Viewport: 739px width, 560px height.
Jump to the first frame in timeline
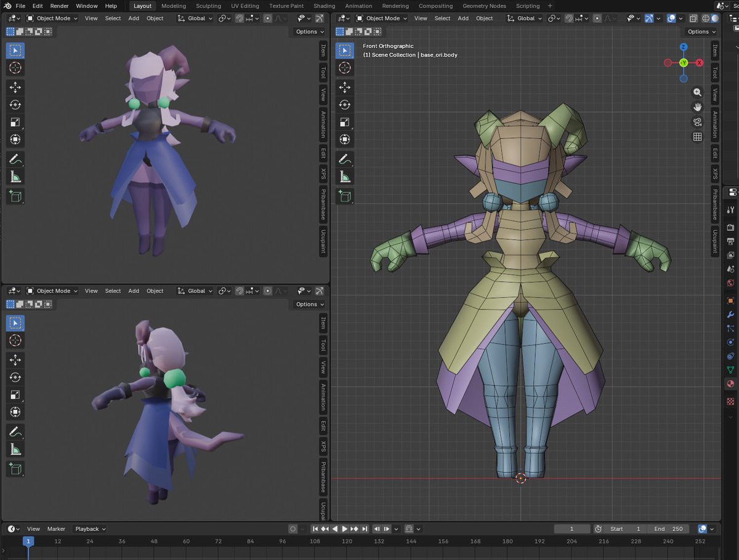[x=315, y=529]
